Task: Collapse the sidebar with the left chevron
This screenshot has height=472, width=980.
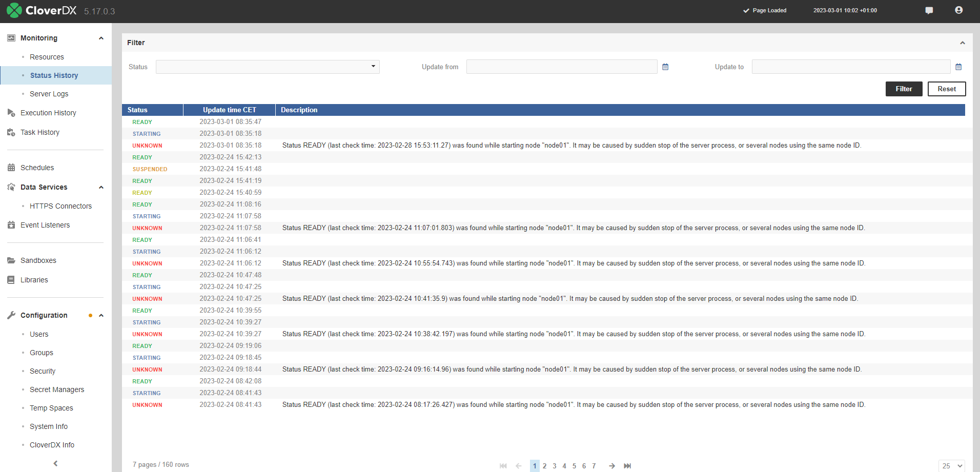Action: coord(55,463)
